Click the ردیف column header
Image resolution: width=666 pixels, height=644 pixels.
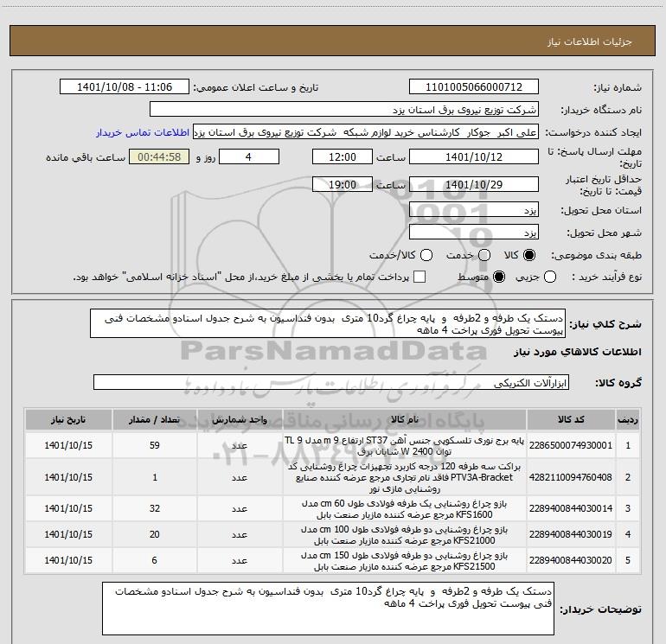(x=628, y=420)
